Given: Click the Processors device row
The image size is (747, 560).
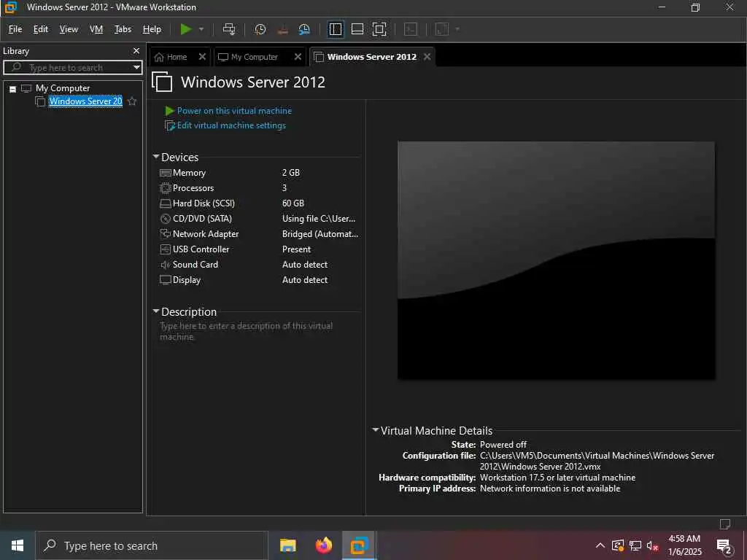Looking at the screenshot, I should point(259,188).
